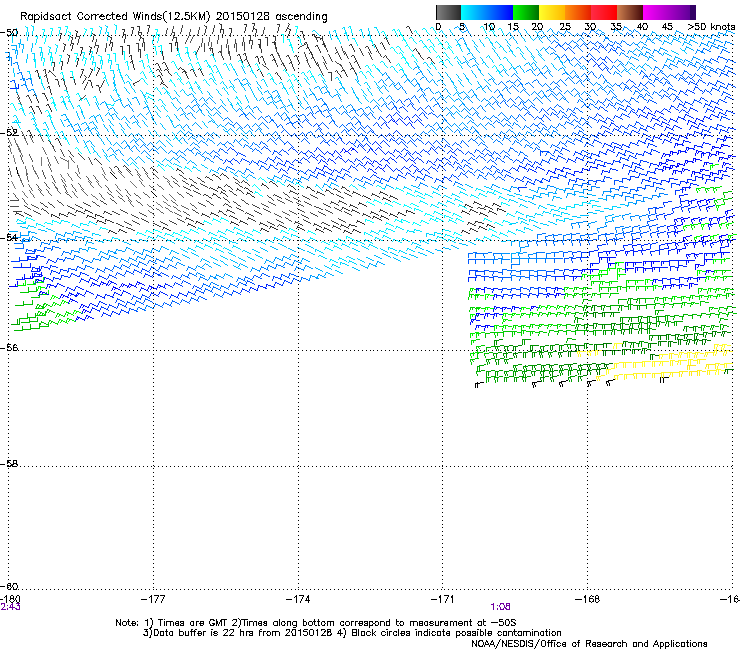The image size is (740, 650).
Task: Click the purple 2:43 swath time
Action: click(x=10, y=607)
